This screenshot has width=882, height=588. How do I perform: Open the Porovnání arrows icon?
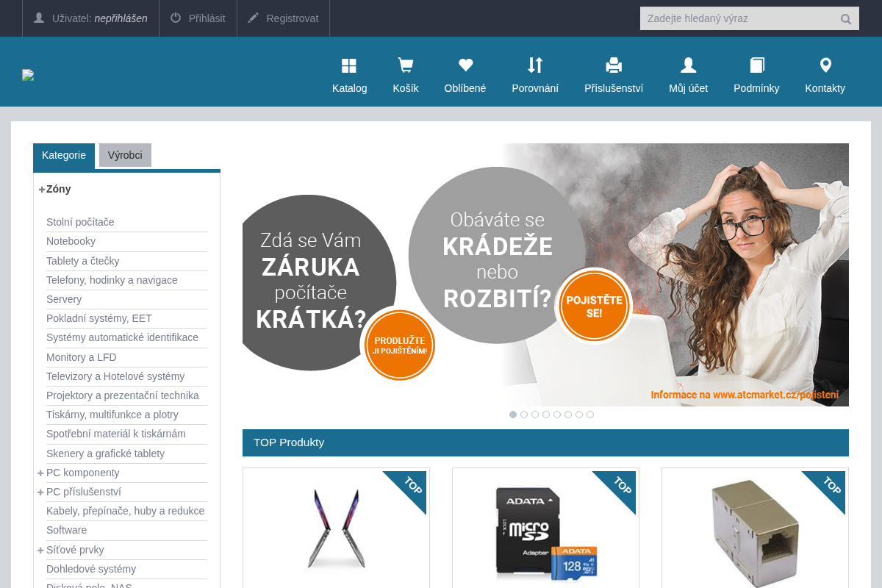(535, 65)
